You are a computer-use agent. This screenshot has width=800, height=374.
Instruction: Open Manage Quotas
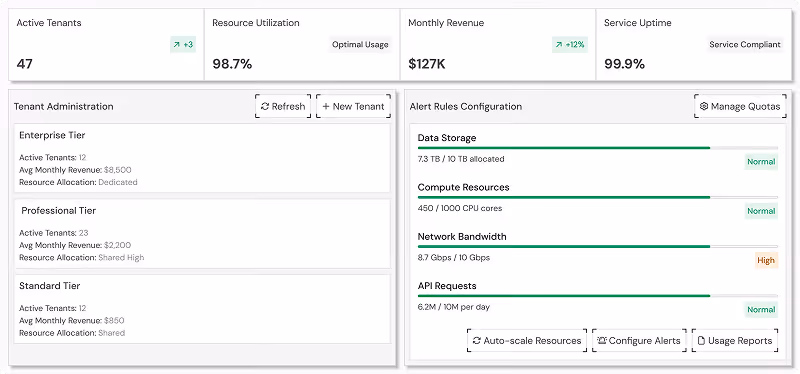[740, 106]
